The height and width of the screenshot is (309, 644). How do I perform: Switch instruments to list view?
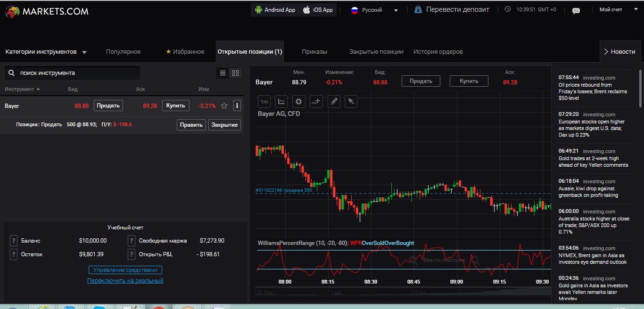point(223,73)
